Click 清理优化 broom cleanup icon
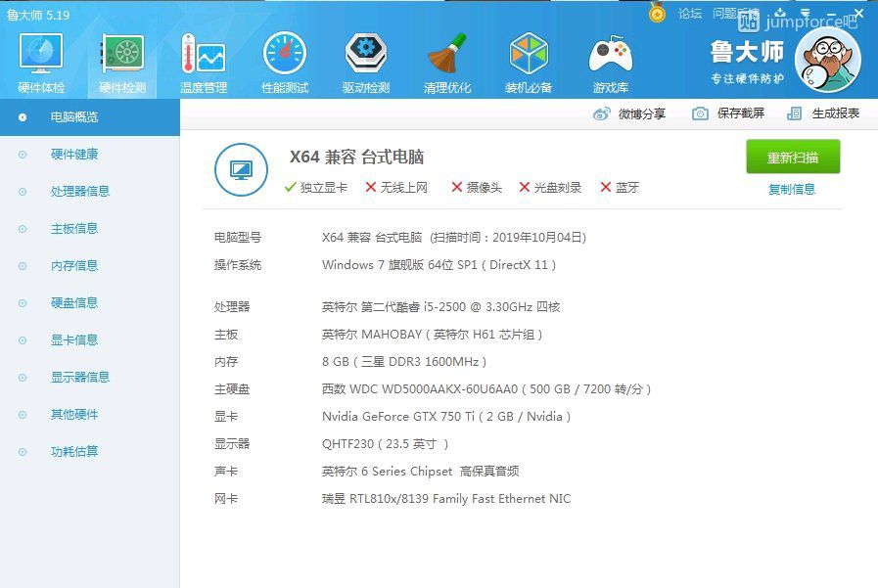Viewport: 878px width, 588px height. (447, 54)
